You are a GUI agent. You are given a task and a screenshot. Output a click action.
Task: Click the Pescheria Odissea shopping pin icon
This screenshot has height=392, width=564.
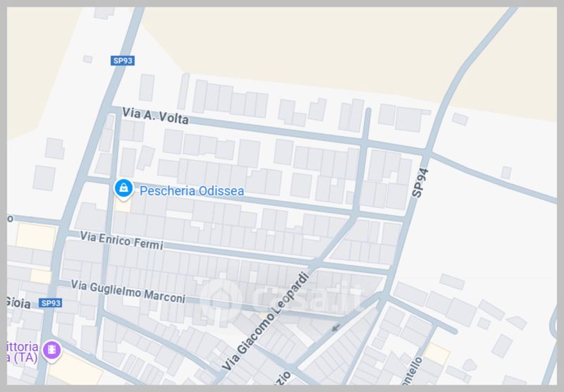124,189
